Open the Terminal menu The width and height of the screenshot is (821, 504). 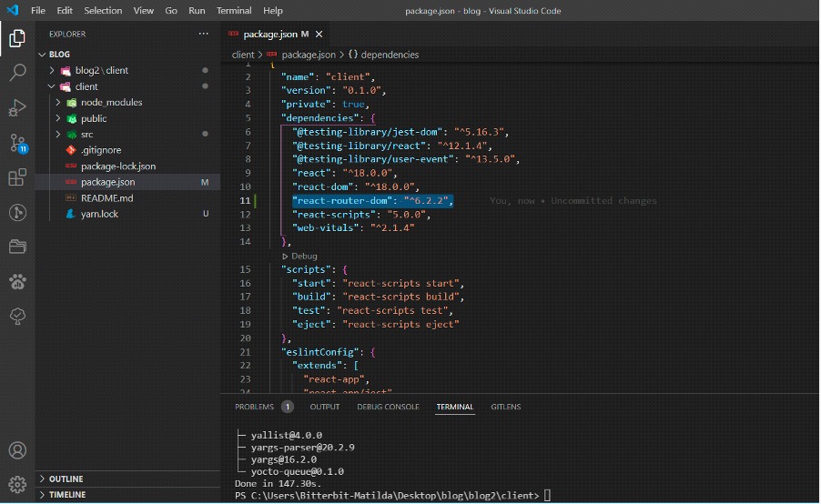click(x=234, y=11)
